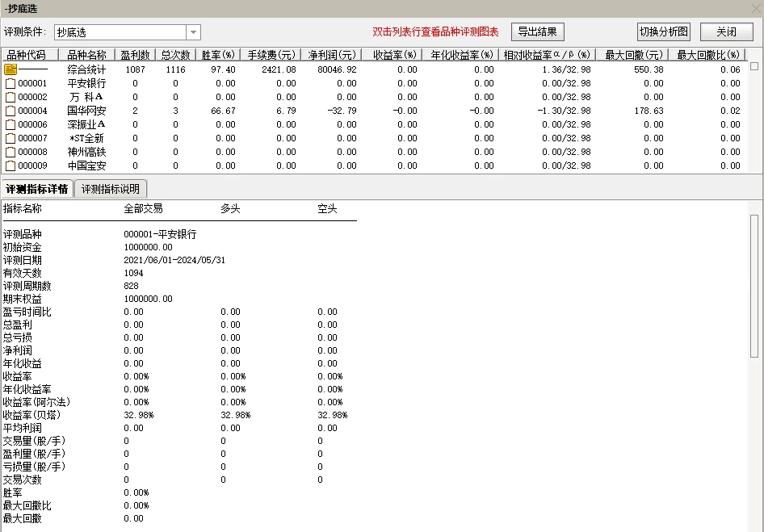Click the stock list vertical scrollbar thumb
Screen dimensions: 764x532
(754, 65)
